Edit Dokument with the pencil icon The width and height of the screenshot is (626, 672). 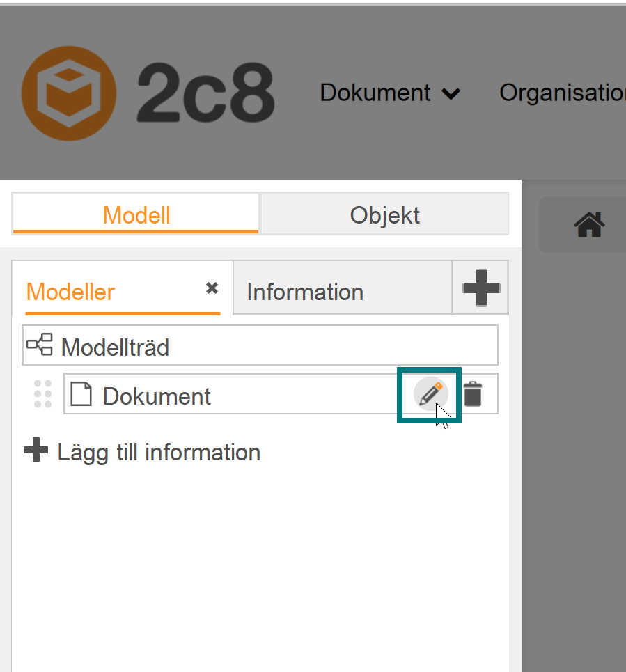(430, 394)
